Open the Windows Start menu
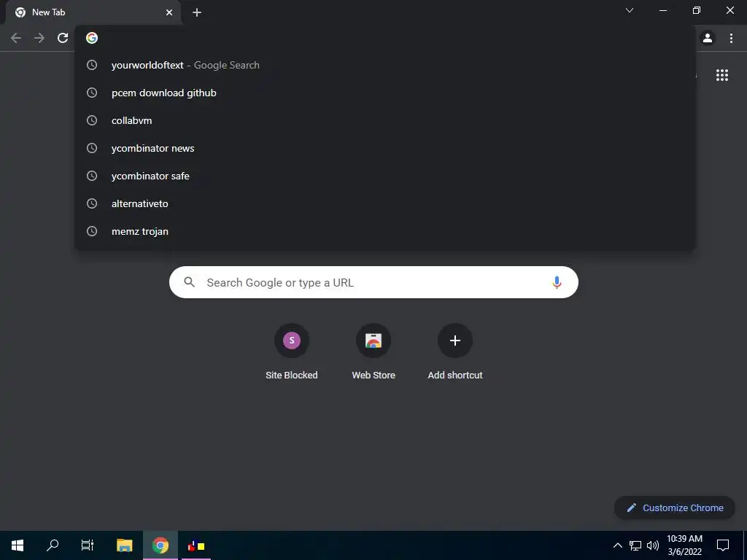 point(18,545)
